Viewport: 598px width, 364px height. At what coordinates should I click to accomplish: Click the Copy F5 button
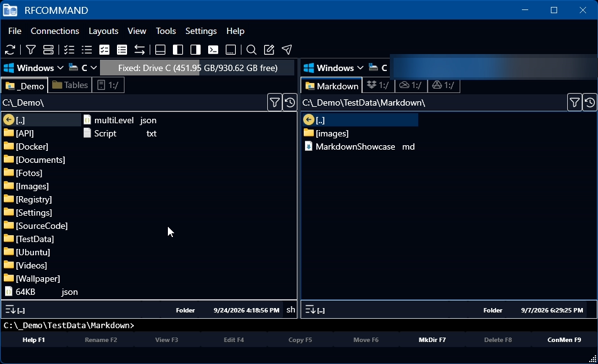tap(300, 339)
